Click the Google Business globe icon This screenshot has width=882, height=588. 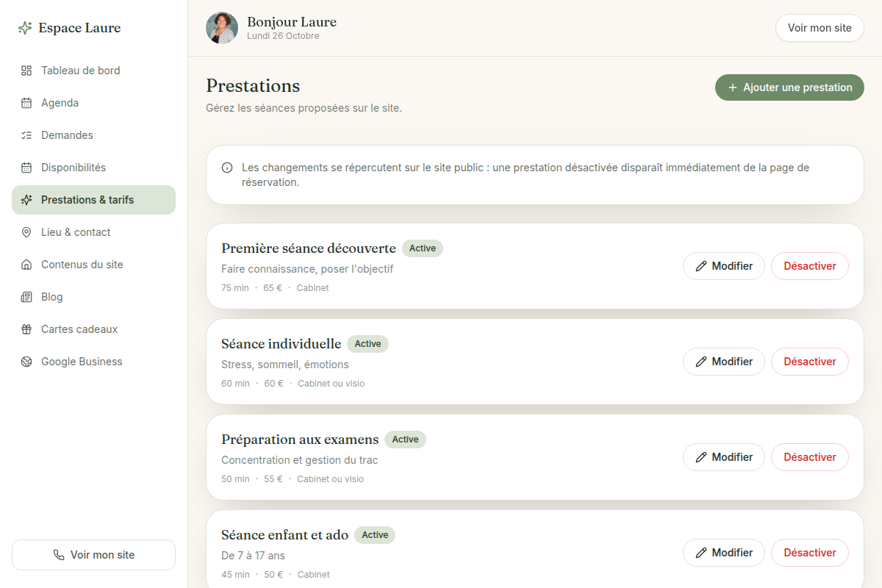coord(26,362)
